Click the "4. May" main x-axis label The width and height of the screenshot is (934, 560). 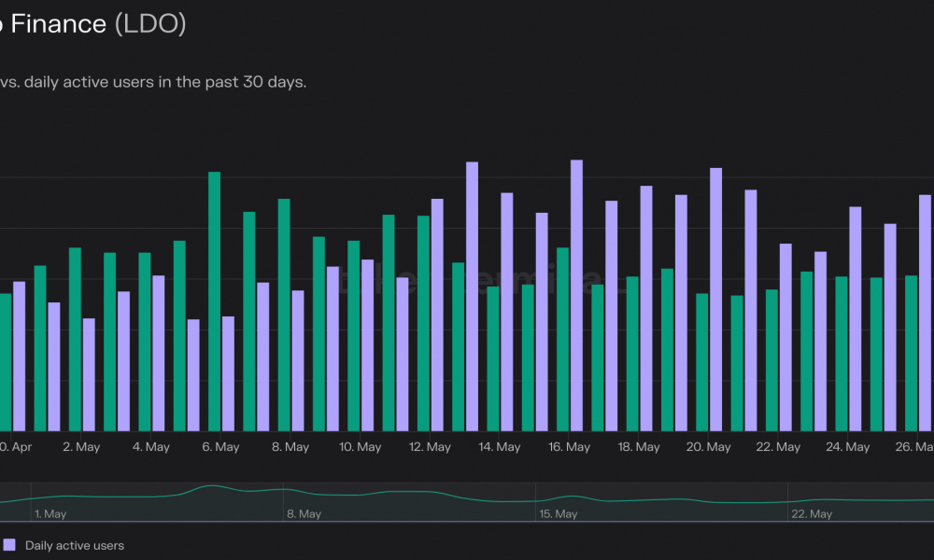pyautogui.click(x=151, y=447)
